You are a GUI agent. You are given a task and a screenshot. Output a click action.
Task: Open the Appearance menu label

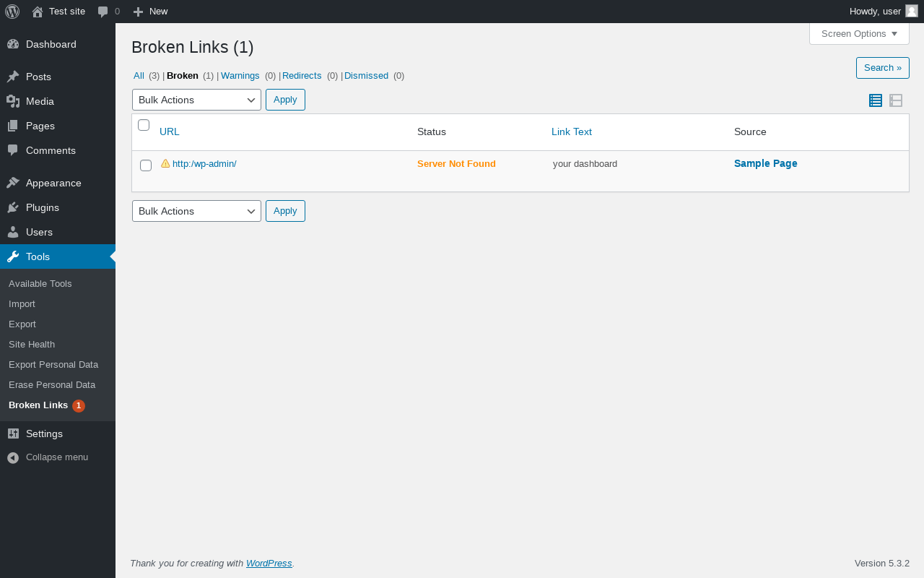53,183
